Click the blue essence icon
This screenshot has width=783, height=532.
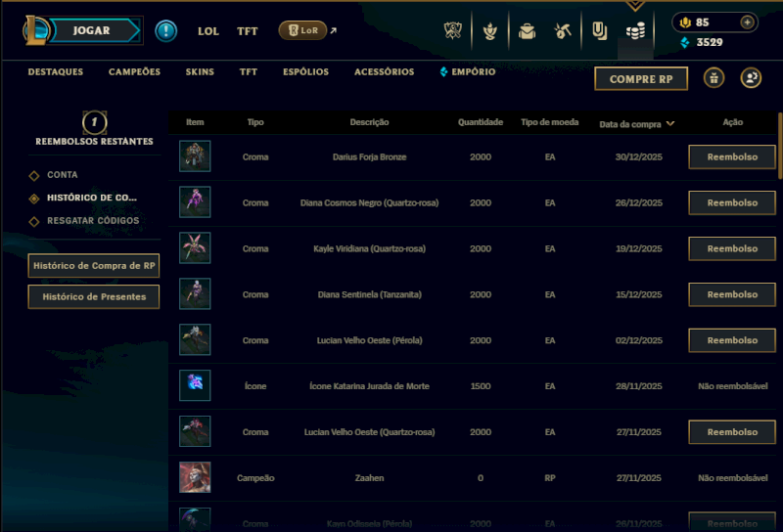tap(685, 42)
